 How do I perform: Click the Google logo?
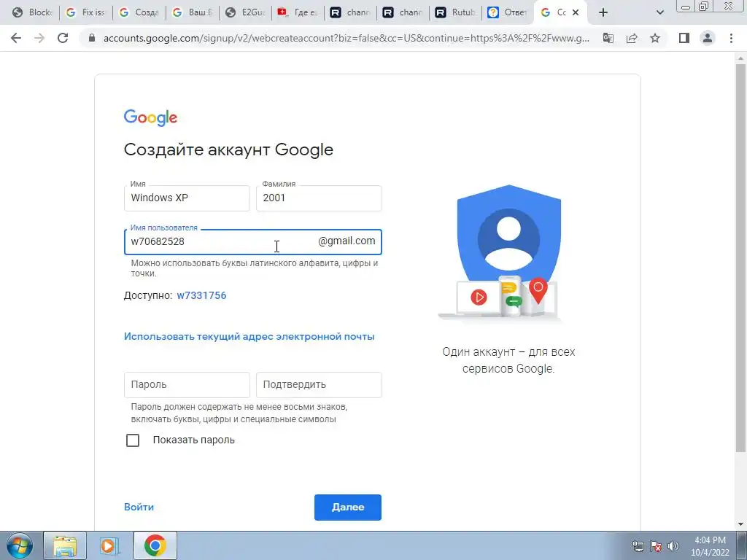coord(150,117)
